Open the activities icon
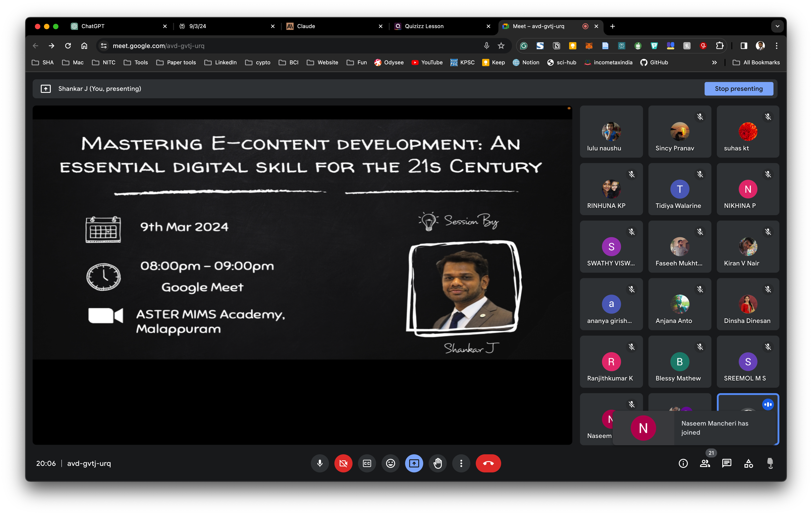The image size is (812, 515). tap(748, 463)
